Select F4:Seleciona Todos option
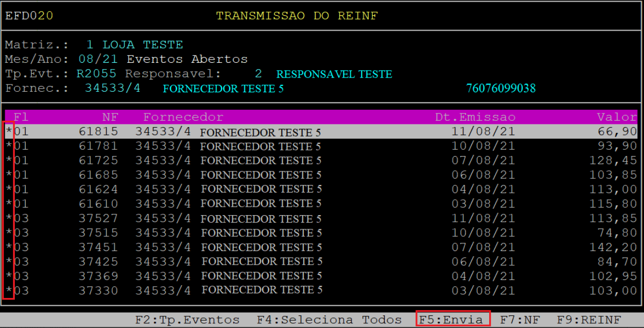Image resolution: width=644 pixels, height=328 pixels. (329, 320)
